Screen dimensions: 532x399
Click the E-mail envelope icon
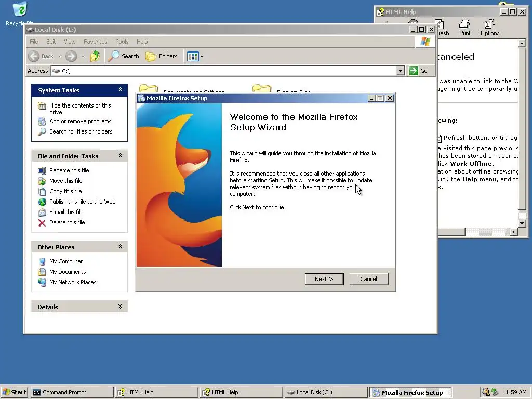click(42, 212)
